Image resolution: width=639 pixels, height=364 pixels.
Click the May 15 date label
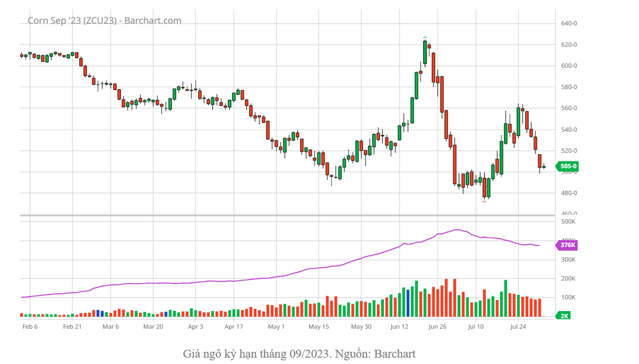tap(318, 326)
